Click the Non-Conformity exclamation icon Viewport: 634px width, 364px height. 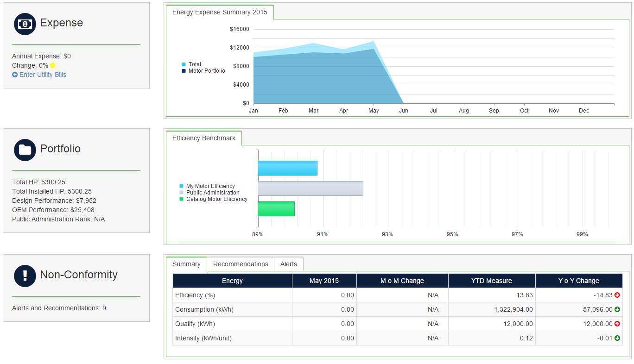pos(25,276)
